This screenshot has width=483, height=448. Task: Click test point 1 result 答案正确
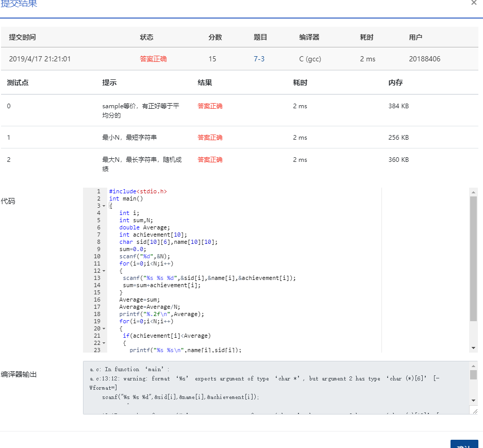(210, 138)
